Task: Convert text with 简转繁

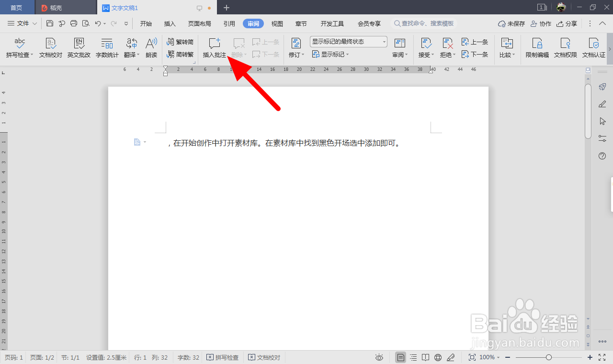Action: (180, 54)
